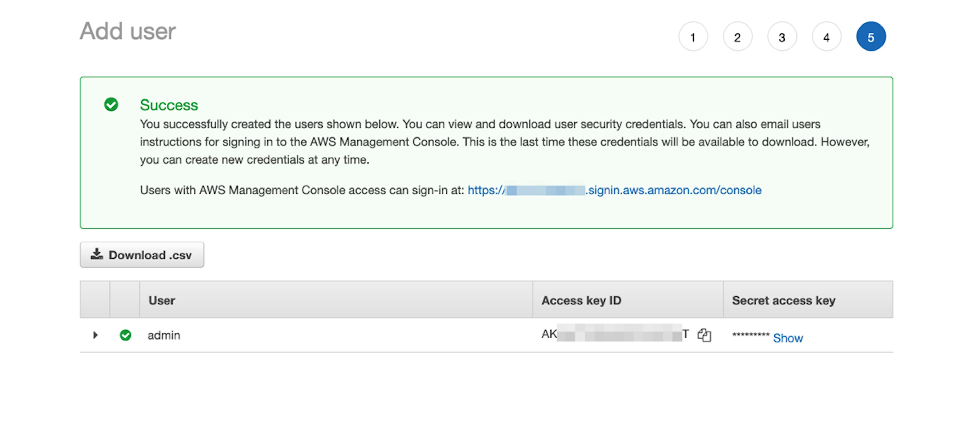Click the download icon on the .csv button

(x=97, y=255)
